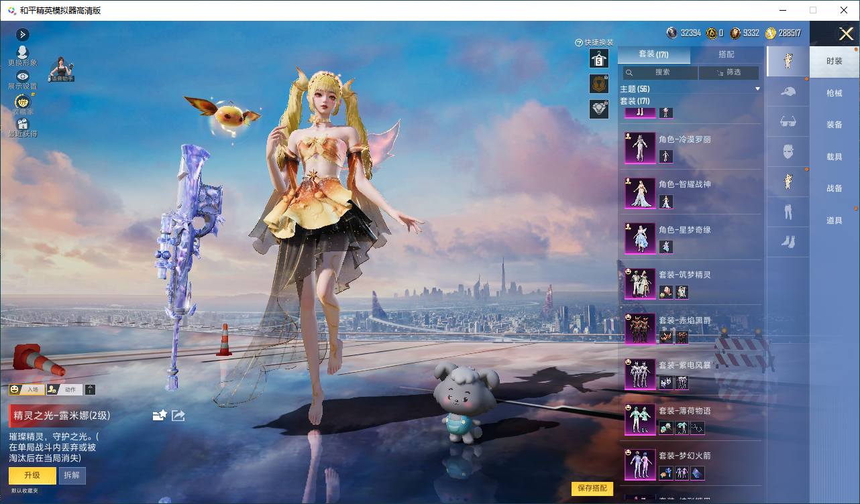
Task: Click third piece icon under 套装-梦幻火箭
Action: [x=698, y=473]
